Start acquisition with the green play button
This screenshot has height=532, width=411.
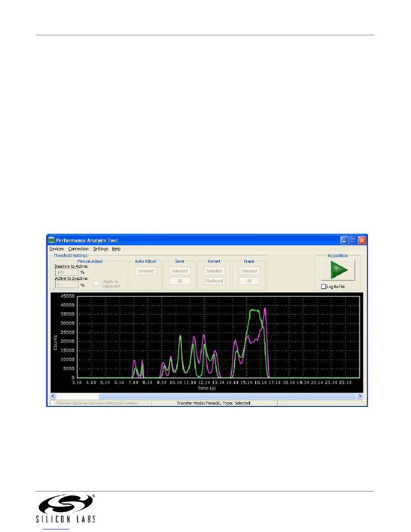(337, 270)
